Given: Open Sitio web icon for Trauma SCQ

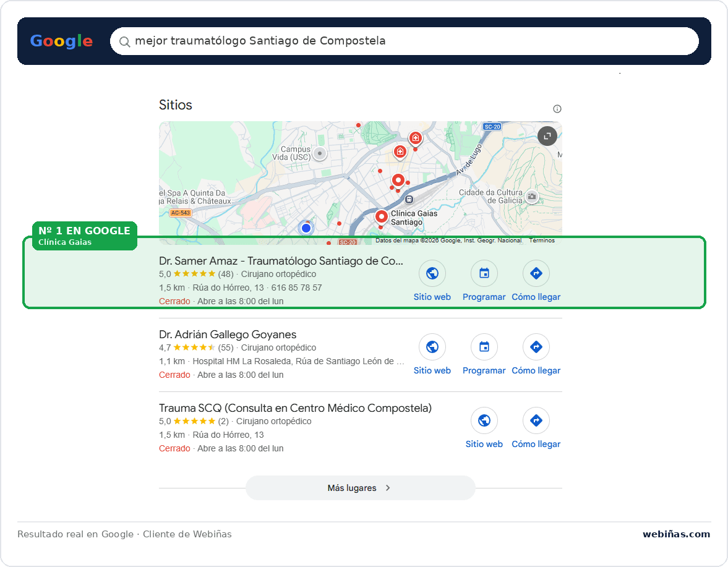Looking at the screenshot, I should pos(484,420).
